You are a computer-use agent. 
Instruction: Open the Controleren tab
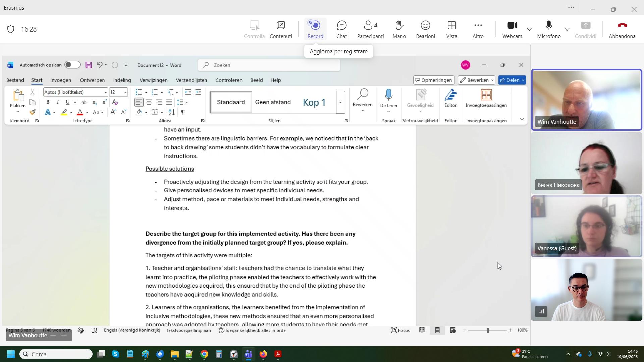click(x=229, y=80)
